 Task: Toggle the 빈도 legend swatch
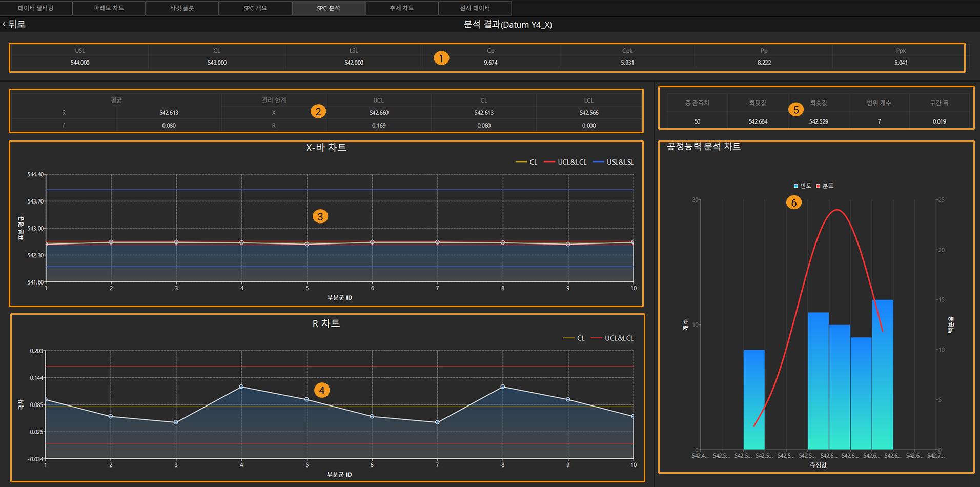click(802, 186)
